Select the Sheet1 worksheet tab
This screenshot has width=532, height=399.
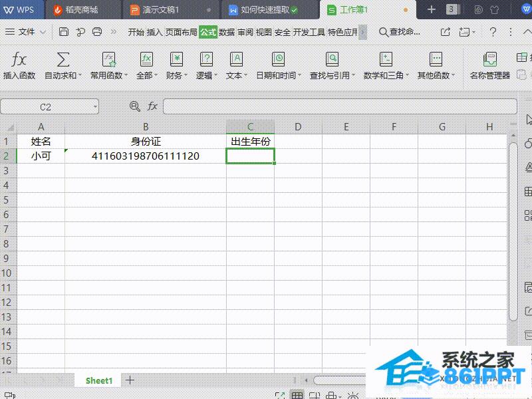point(98,380)
